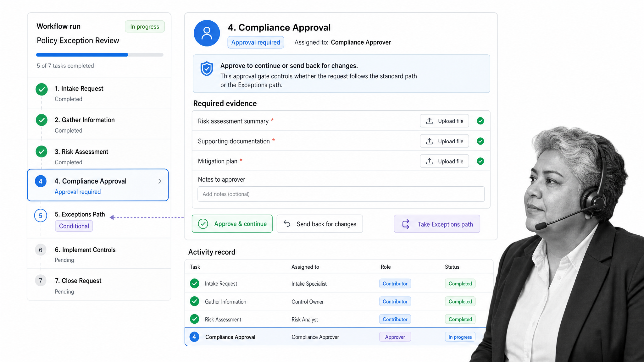Screen dimensions: 644x362
Task: Click check icon in Intake Request activity row
Action: pyautogui.click(x=195, y=283)
